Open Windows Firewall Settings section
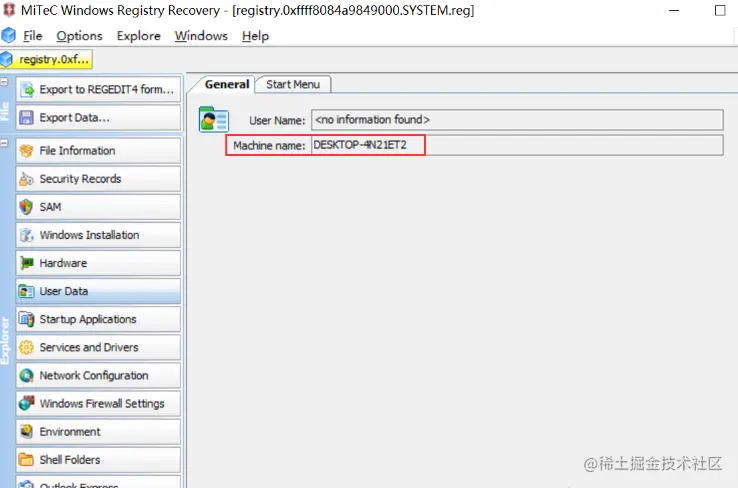738x488 pixels. (98, 403)
